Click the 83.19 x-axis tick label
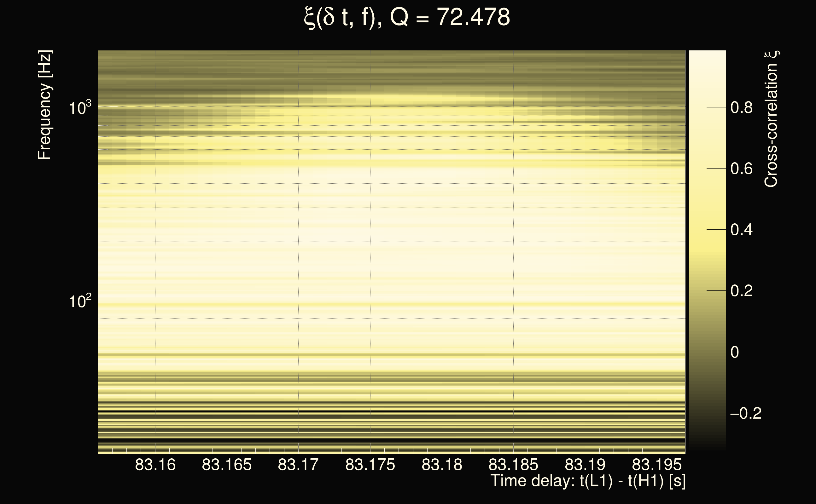Screen dimensions: 816x504 click(585, 465)
